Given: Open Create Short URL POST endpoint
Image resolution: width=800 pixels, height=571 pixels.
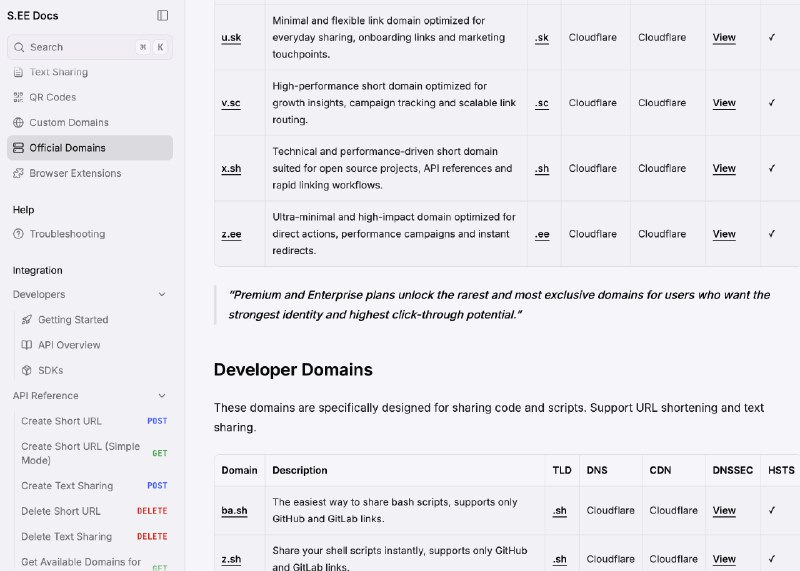Looking at the screenshot, I should coord(61,421).
